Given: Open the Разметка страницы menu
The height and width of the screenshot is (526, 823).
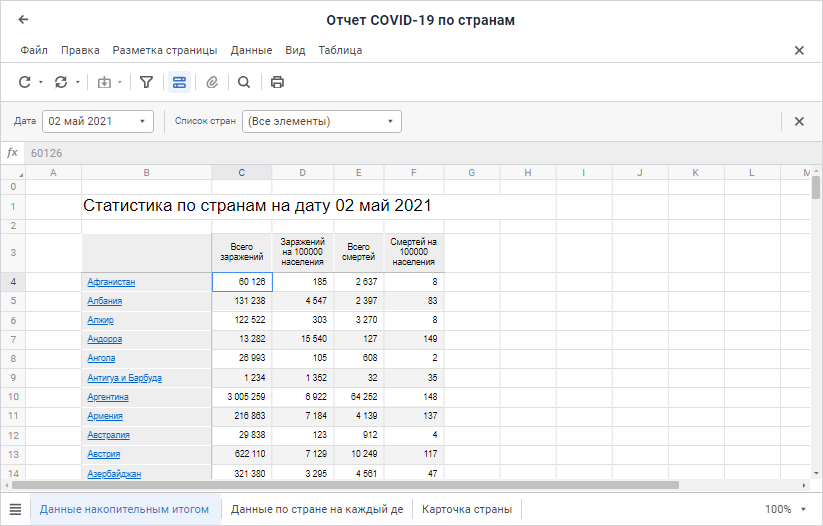Looking at the screenshot, I should click(x=164, y=50).
